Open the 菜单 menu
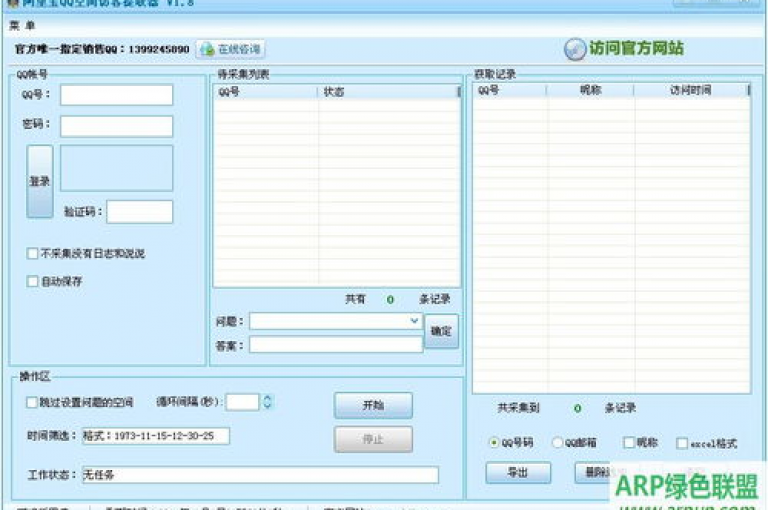Image resolution: width=768 pixels, height=510 pixels. point(22,25)
